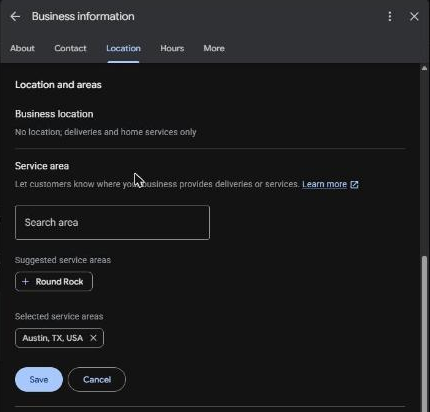430x412 pixels.
Task: Click the scrollbar up arrow
Action: [424, 68]
